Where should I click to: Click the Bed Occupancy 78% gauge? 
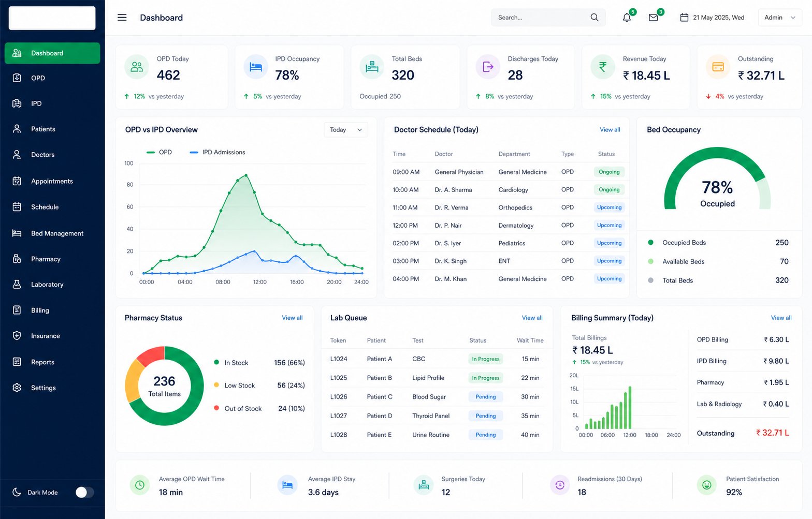pos(717,179)
